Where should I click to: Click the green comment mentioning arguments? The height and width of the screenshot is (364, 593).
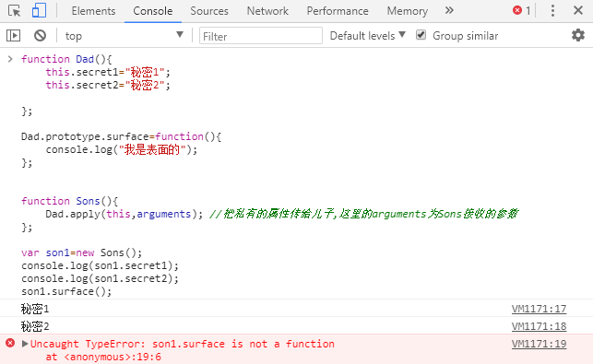point(363,214)
